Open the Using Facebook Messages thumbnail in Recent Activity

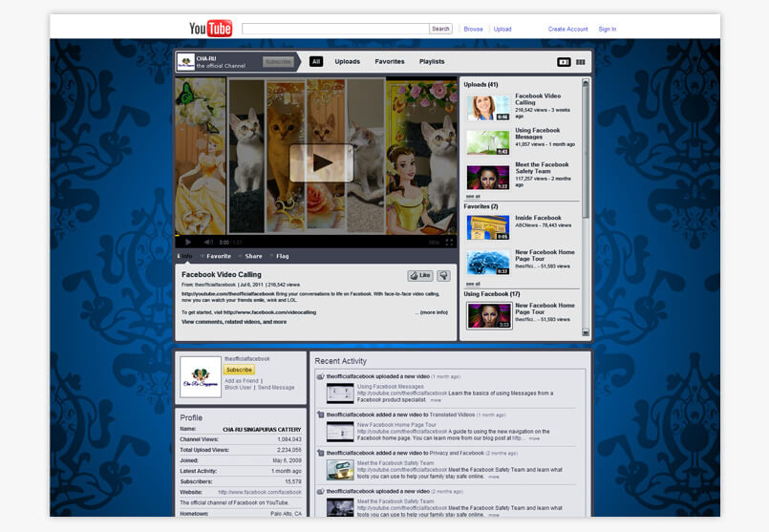[x=340, y=394]
